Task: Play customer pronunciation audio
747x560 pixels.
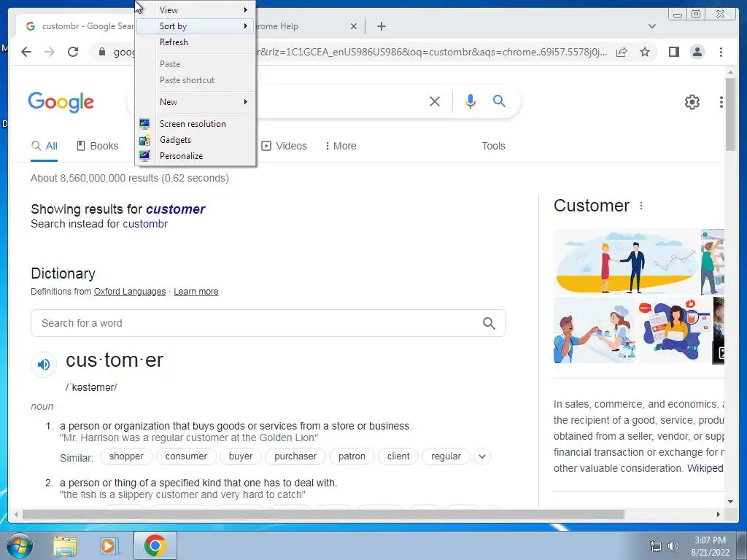Action: pos(43,365)
